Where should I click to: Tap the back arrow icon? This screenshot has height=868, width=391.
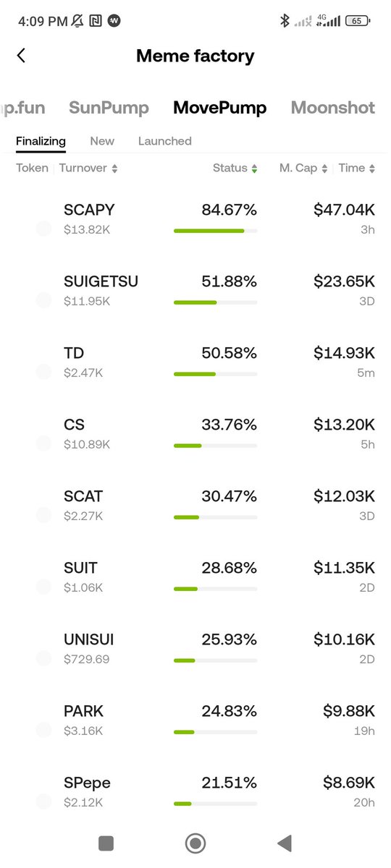point(21,56)
